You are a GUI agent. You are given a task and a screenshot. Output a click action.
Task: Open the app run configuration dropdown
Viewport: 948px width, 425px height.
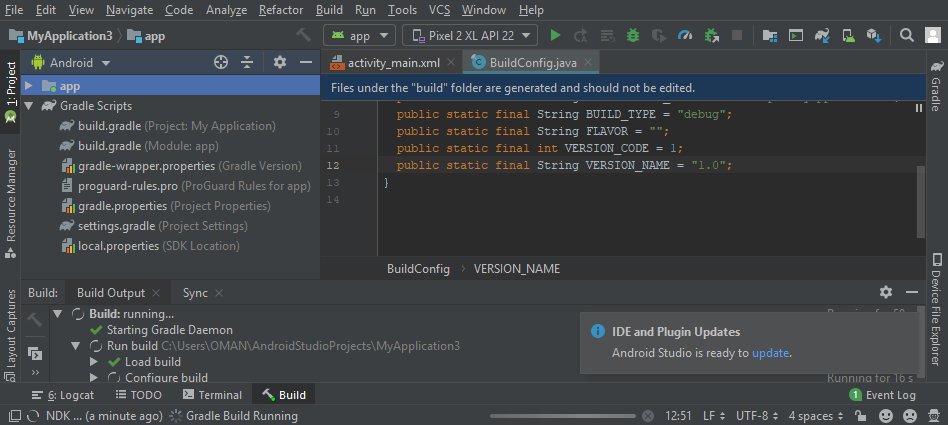(360, 36)
